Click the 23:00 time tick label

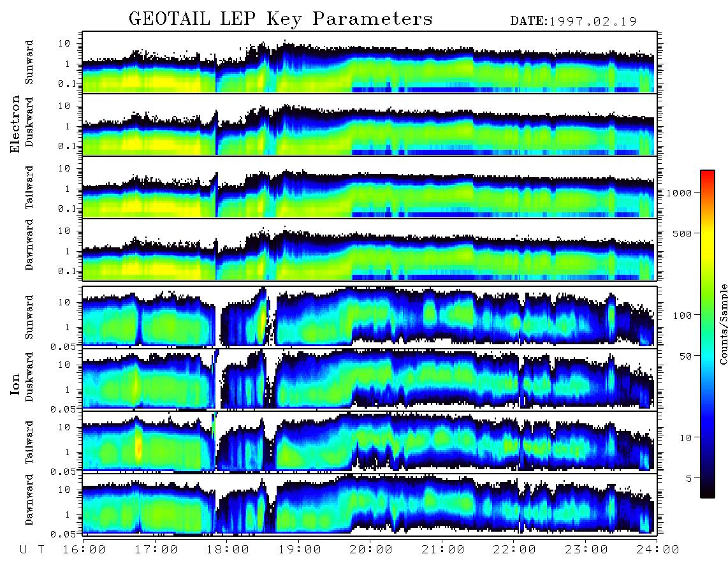[586, 550]
